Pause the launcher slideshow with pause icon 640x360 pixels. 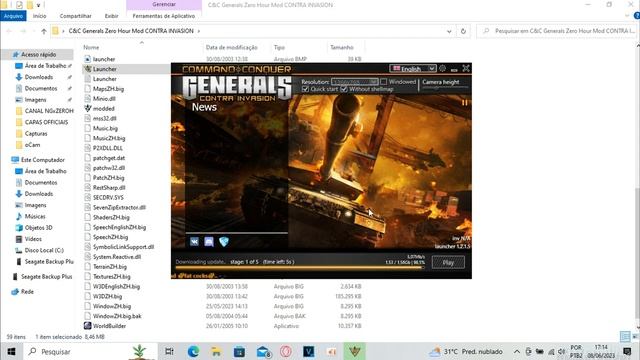pyautogui.click(x=464, y=103)
